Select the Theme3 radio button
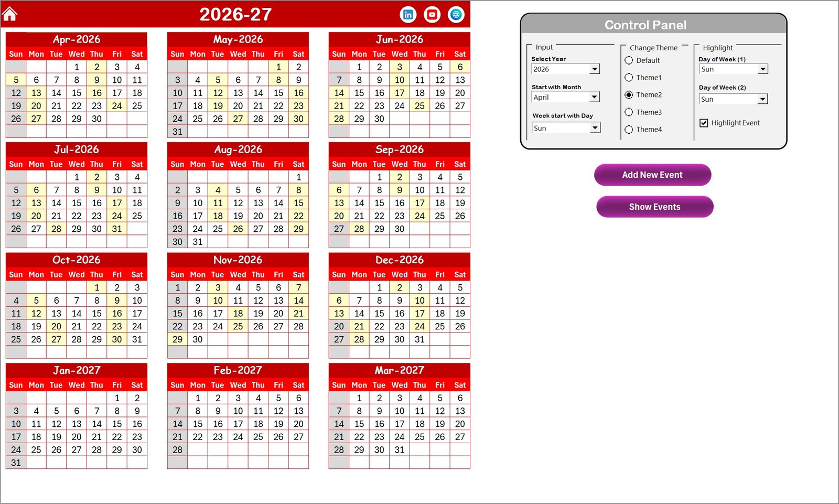This screenshot has width=839, height=504. click(x=629, y=112)
